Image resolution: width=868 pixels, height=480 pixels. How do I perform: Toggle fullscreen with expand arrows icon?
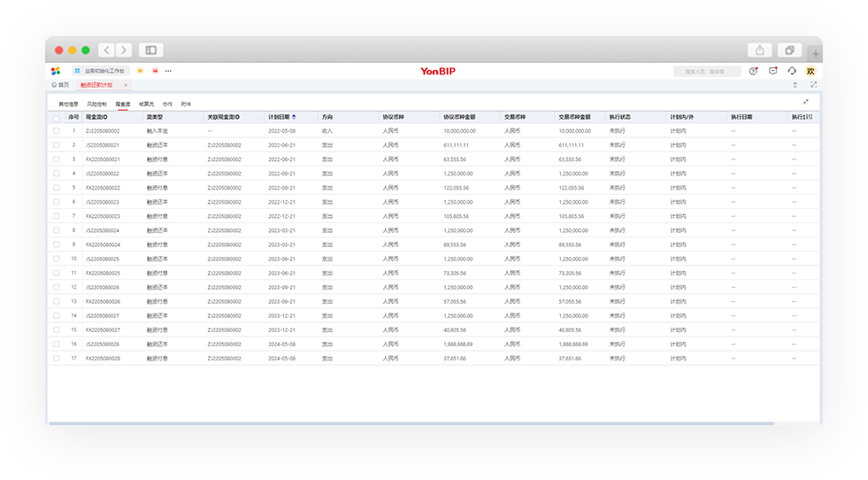(814, 85)
